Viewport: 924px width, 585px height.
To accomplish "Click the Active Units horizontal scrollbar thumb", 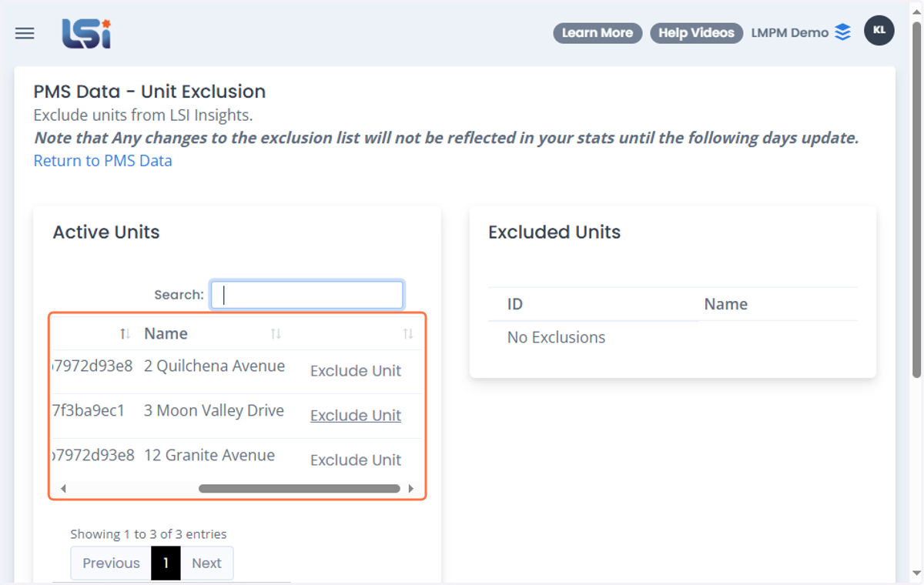I will coord(300,489).
